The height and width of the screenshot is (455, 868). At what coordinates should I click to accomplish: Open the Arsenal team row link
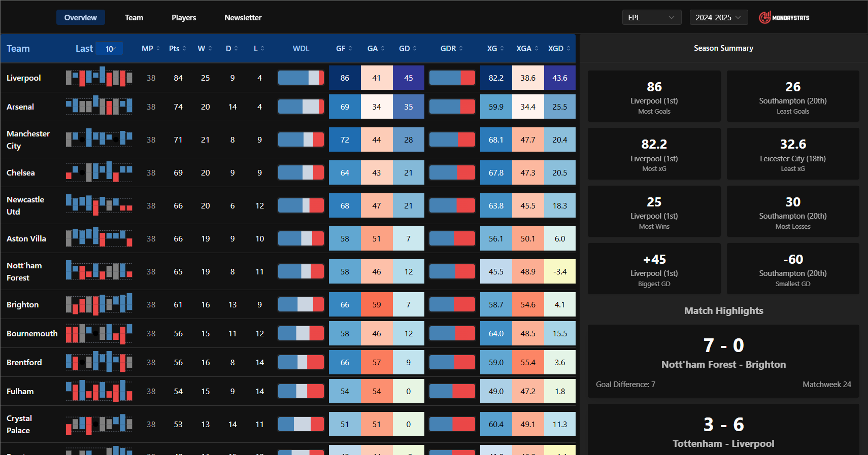20,107
